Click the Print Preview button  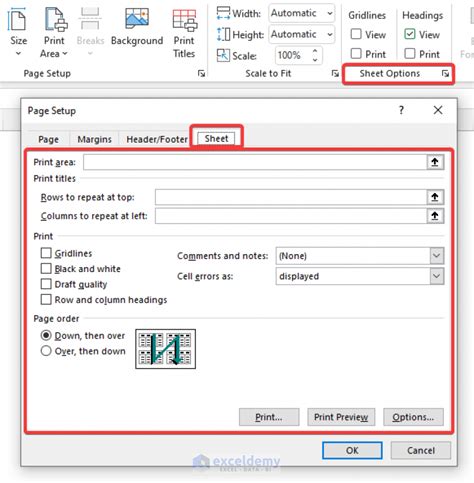[341, 417]
